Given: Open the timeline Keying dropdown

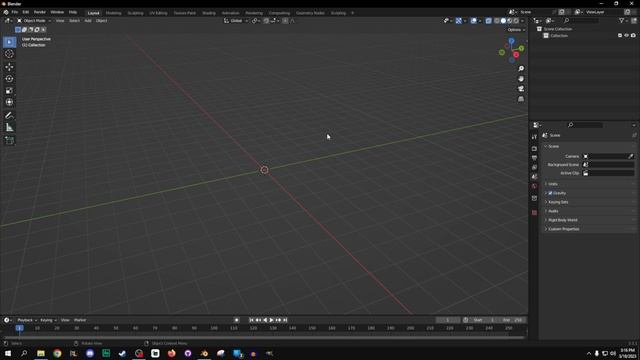Looking at the screenshot, I should (x=48, y=320).
